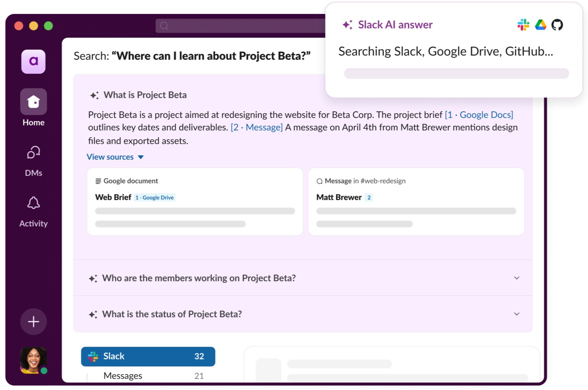Viewport: 588px width, 390px height.
Task: Click the plus create button
Action: tap(33, 322)
